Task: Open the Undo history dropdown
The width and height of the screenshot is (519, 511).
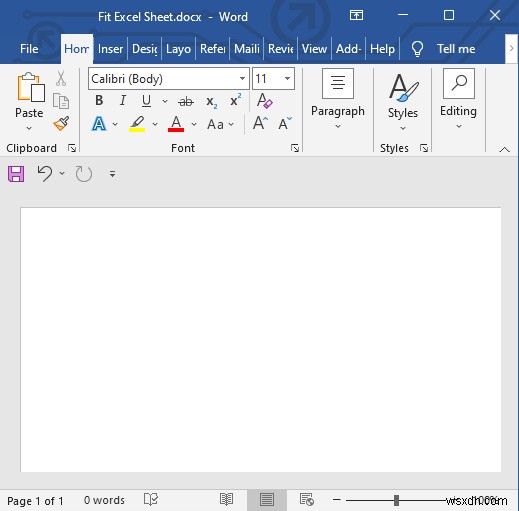Action: coord(62,173)
